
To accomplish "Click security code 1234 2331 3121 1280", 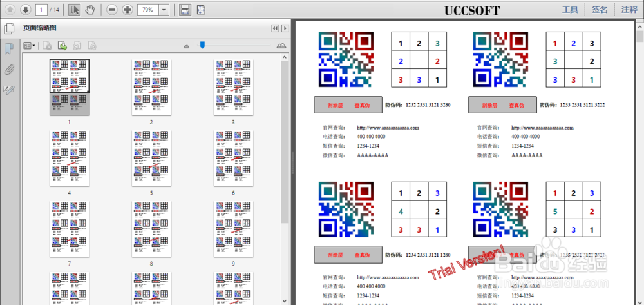I will pos(428,255).
